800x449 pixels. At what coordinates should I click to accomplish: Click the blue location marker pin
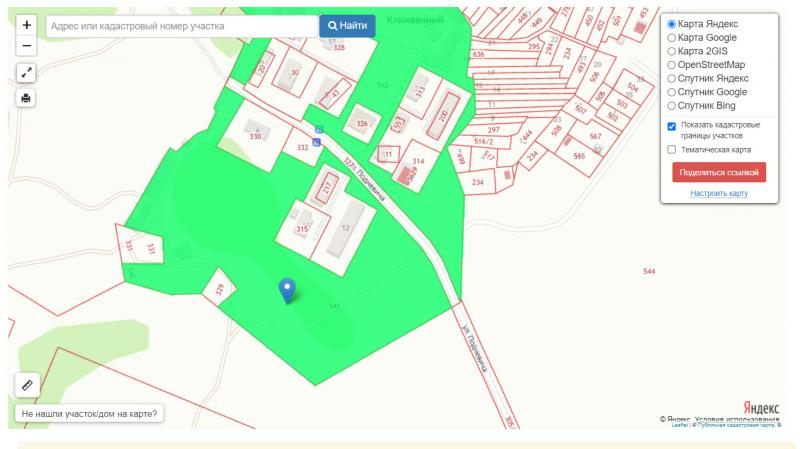click(287, 290)
